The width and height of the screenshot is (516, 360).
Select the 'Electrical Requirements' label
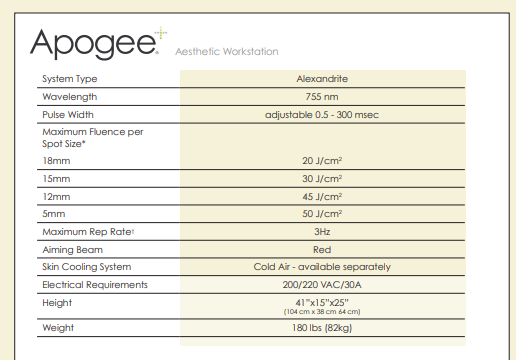point(95,285)
